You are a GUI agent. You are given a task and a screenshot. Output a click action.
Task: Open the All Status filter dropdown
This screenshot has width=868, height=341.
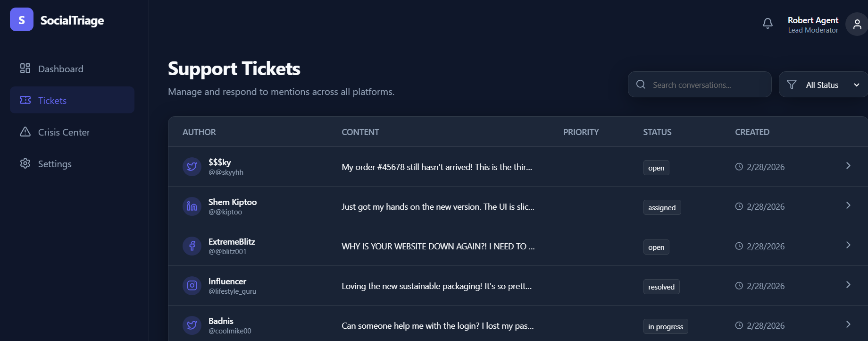(x=823, y=85)
